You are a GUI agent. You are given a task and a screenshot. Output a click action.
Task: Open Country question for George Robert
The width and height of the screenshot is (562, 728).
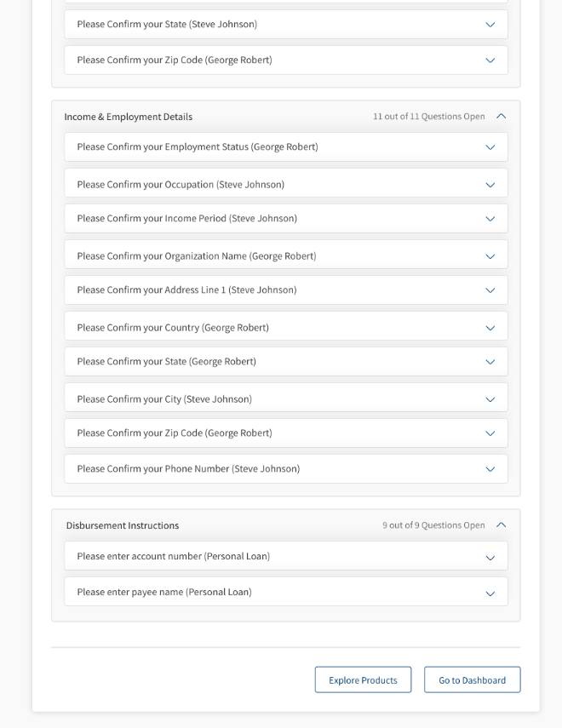(286, 326)
